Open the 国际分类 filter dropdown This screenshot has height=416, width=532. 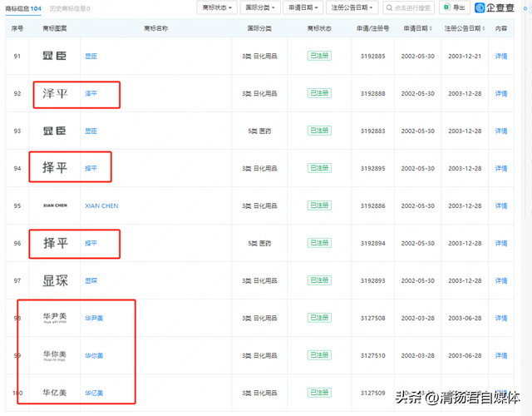[260, 7]
